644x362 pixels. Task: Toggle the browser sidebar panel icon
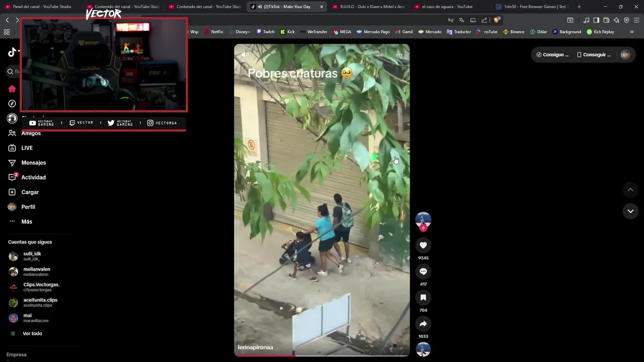point(596,20)
